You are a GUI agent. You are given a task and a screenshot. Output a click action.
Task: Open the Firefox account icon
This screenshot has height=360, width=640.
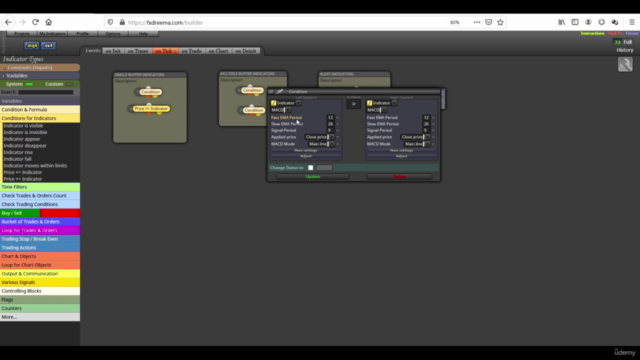pyautogui.click(x=588, y=22)
